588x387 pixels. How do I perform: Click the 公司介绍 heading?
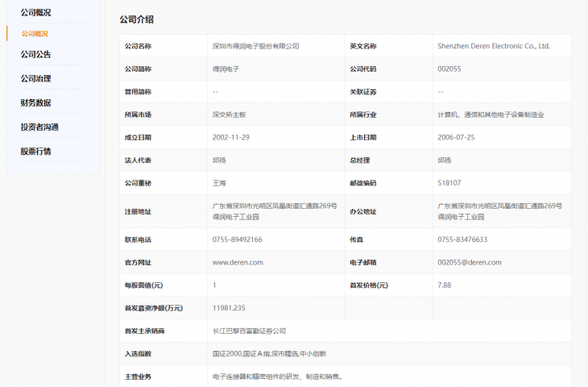tap(136, 19)
